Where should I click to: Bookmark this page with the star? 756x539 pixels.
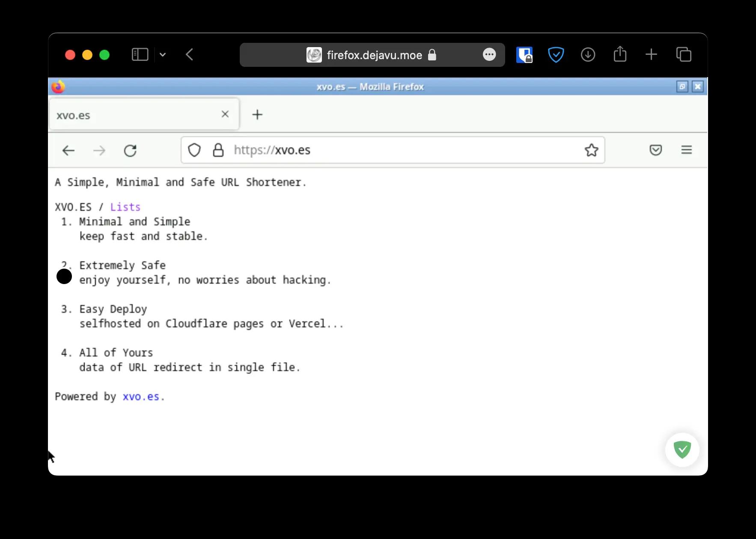591,150
